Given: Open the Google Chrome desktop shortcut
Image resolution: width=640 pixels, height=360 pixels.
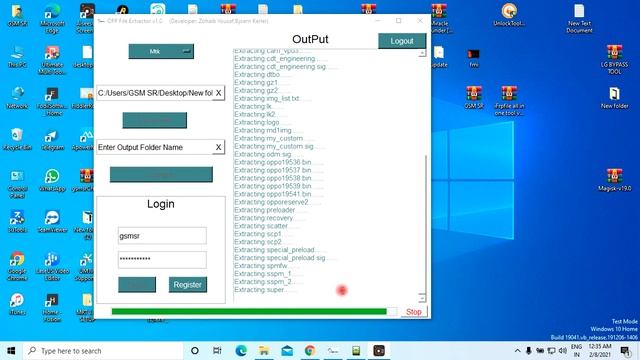Looking at the screenshot, I should coord(17,266).
